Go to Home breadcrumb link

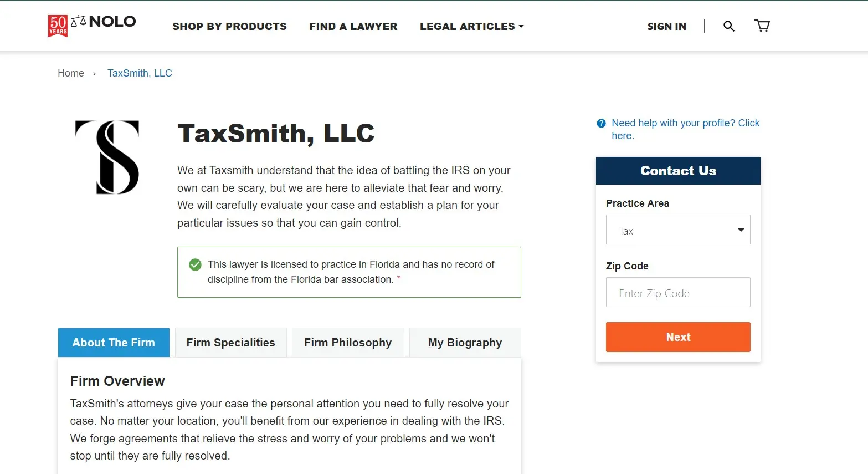(x=71, y=73)
